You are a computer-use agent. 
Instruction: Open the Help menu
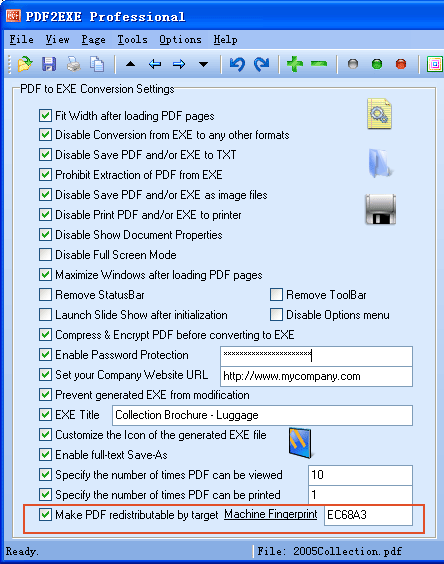coord(225,40)
